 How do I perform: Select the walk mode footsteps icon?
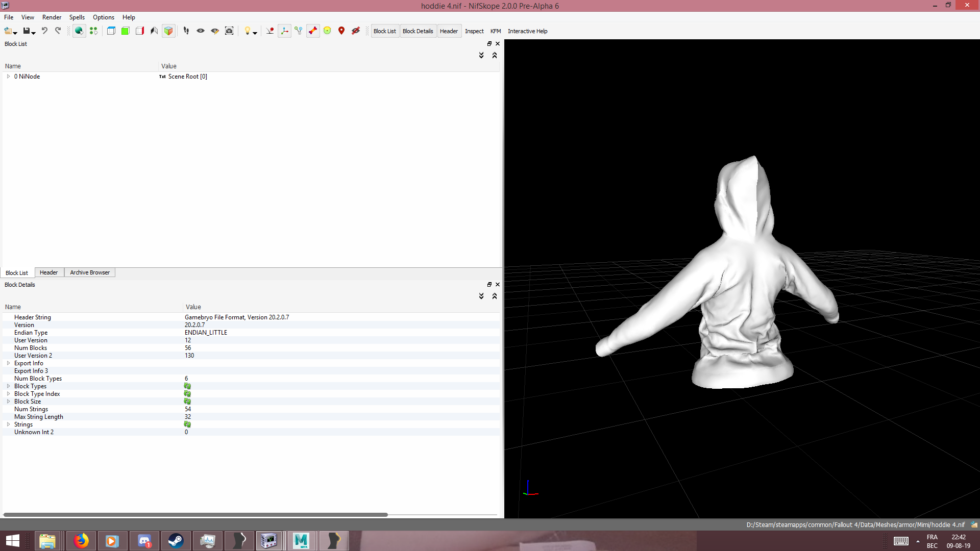[186, 31]
